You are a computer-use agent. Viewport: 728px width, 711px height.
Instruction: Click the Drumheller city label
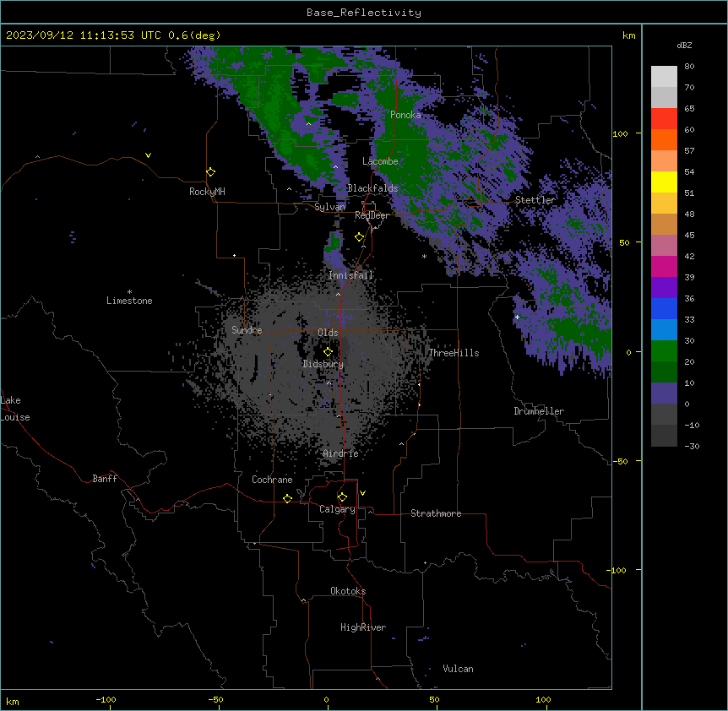coord(539,411)
